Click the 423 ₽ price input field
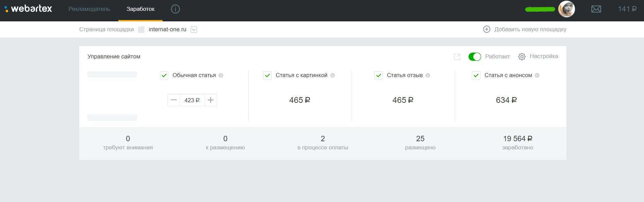Screen dimensions: 644x202 coord(192,100)
